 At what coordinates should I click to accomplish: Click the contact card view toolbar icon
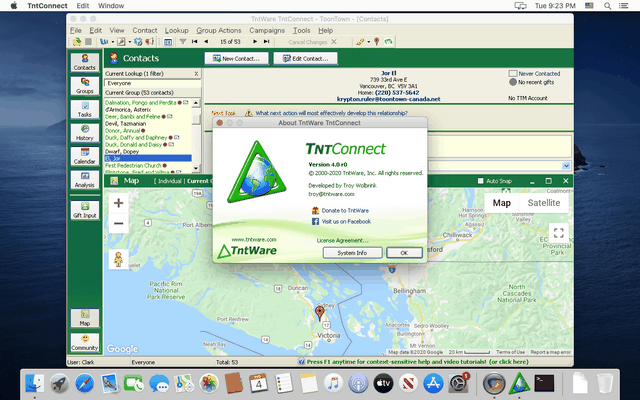point(168,42)
